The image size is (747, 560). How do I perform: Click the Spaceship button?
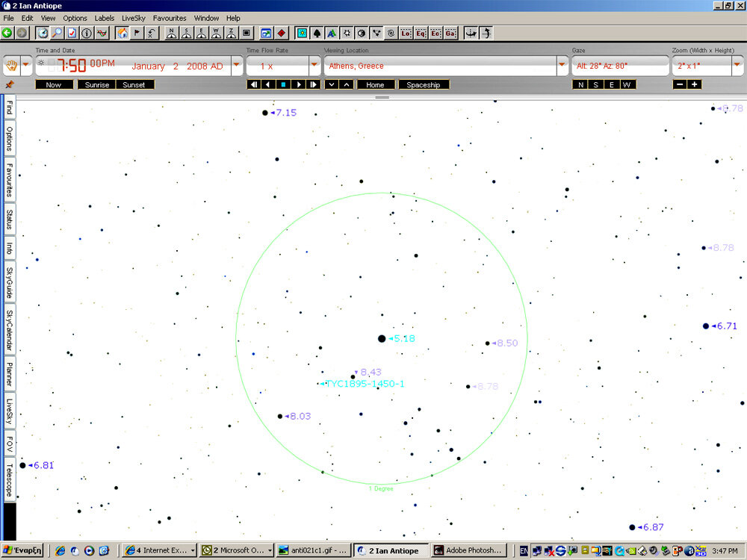[x=424, y=85]
